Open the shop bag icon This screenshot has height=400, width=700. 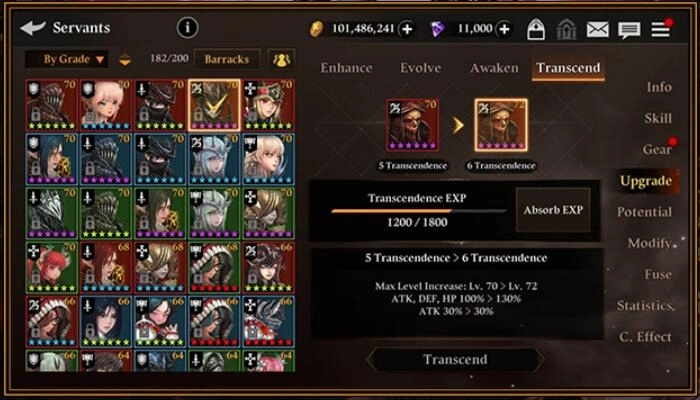(536, 30)
